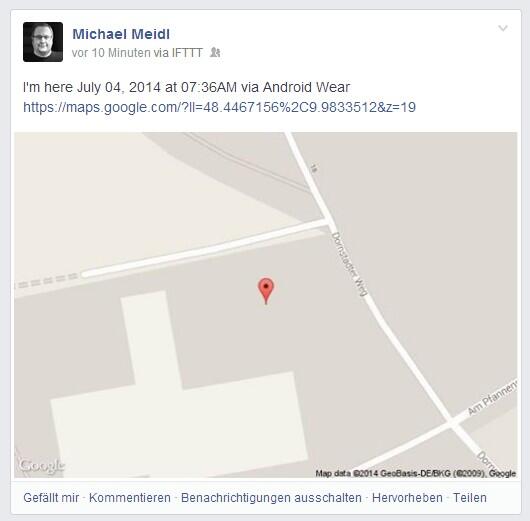Screen dimensions: 530x521
Task: Open the 'vor 10 Minuten' timestamp
Action: (x=111, y=53)
